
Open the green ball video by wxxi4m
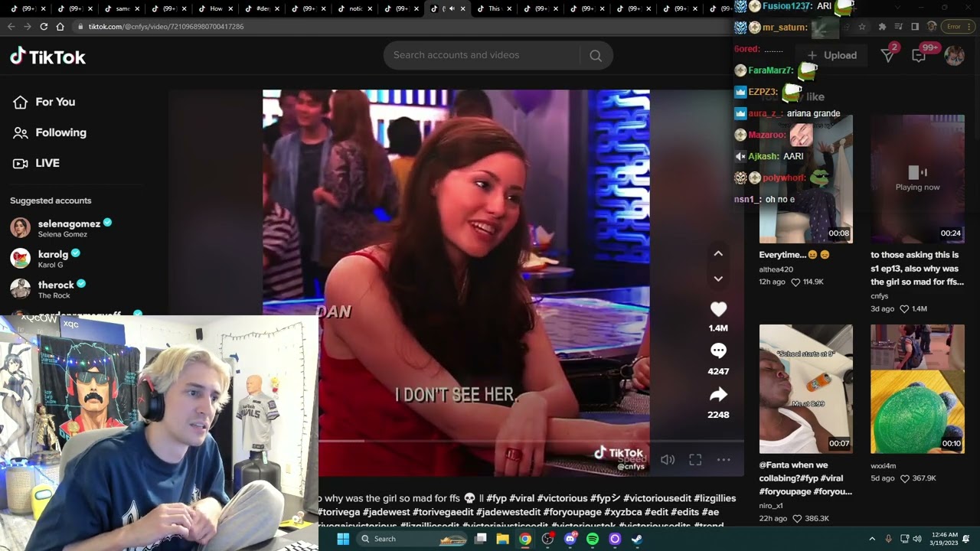917,389
